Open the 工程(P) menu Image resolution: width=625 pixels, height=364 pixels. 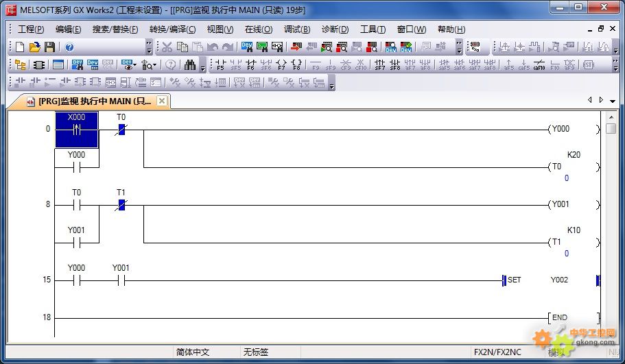click(31, 29)
